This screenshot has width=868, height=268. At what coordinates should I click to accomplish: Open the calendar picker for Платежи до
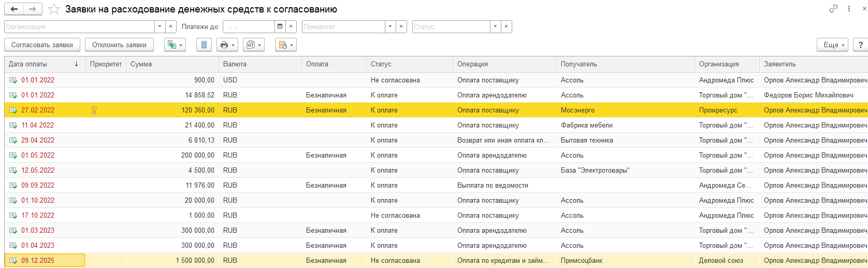[x=280, y=26]
